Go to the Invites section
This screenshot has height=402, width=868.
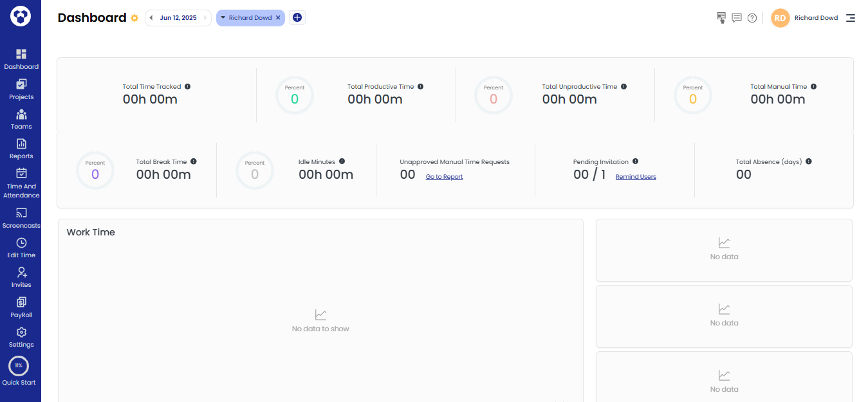21,277
